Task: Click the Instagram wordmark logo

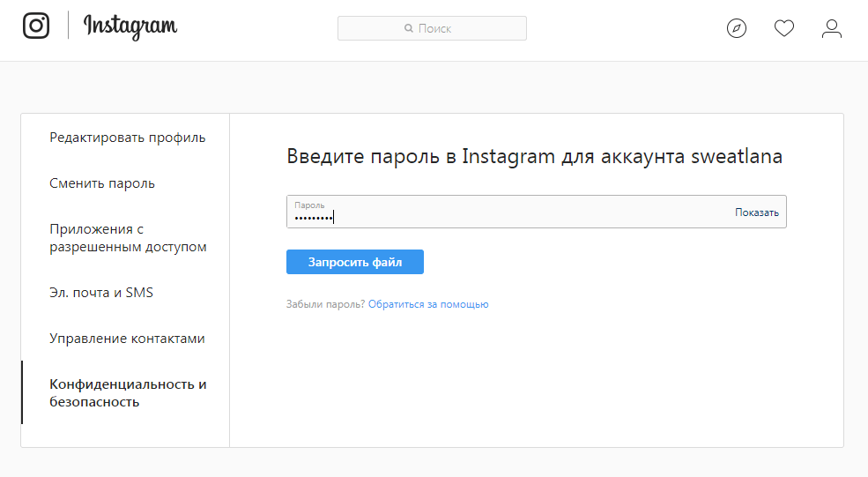Action: [130, 27]
